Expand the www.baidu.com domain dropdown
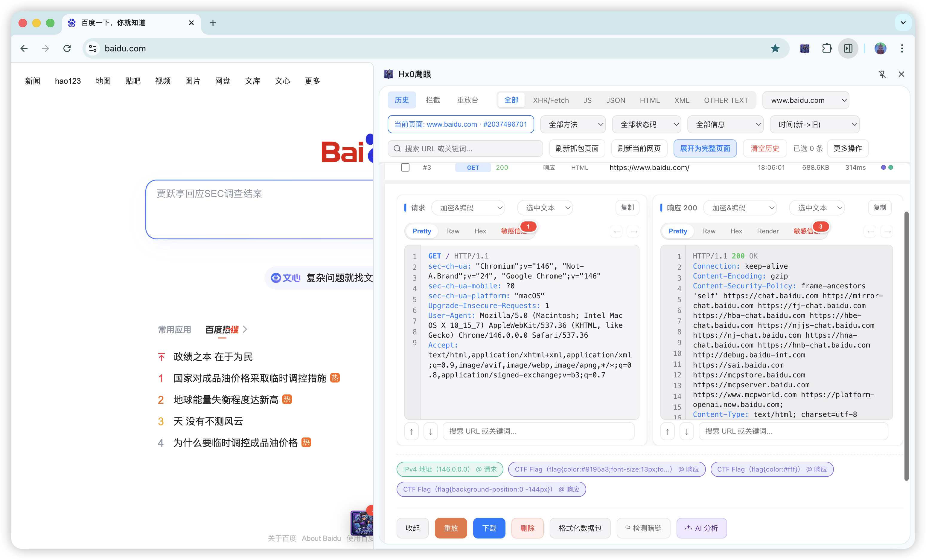Image resolution: width=926 pixels, height=560 pixels. coord(805,100)
